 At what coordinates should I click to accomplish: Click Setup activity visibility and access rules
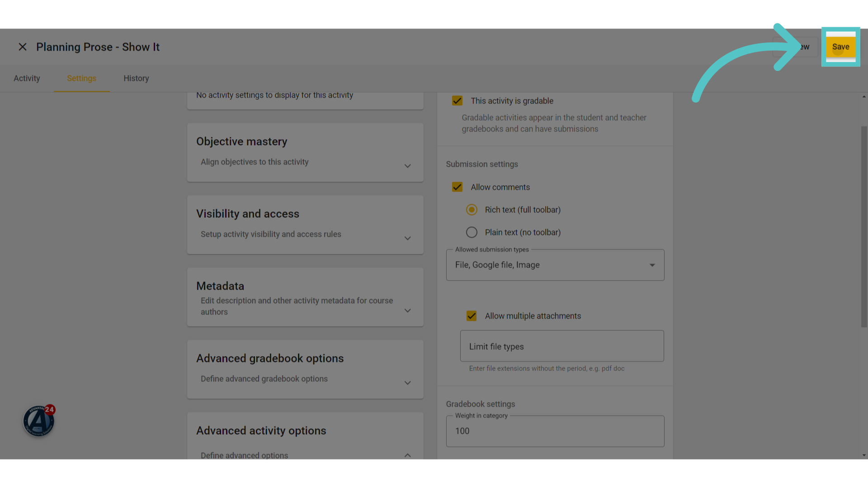pos(271,234)
